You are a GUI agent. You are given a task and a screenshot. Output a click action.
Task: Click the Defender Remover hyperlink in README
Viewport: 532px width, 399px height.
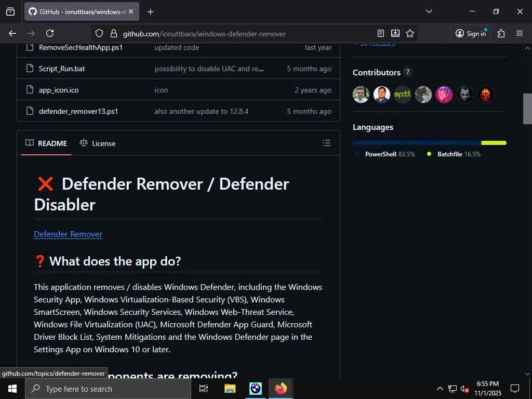coord(68,234)
